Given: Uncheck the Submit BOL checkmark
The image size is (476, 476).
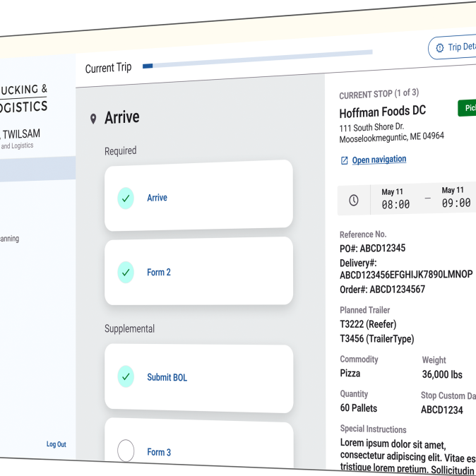Looking at the screenshot, I should [126, 377].
